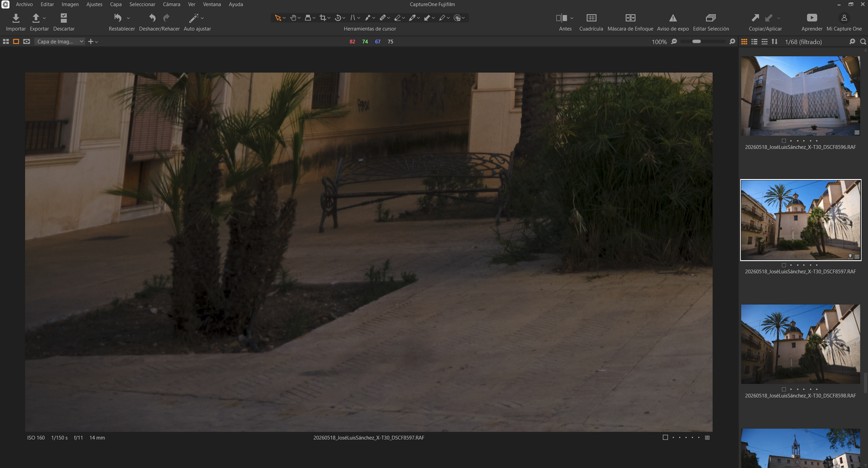
Task: Select the DSCF8596.RAF thumbnail
Action: (801, 96)
